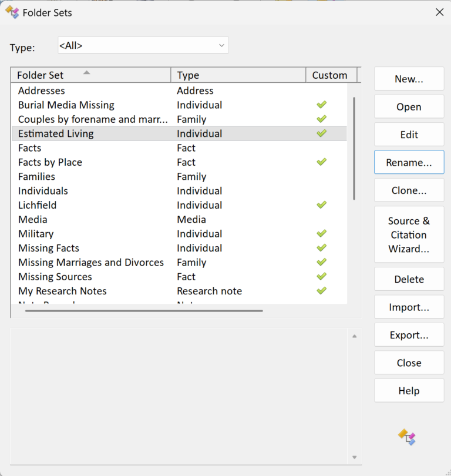The image size is (451, 476).
Task: Click custom checkmark for Lichfield
Action: [321, 205]
